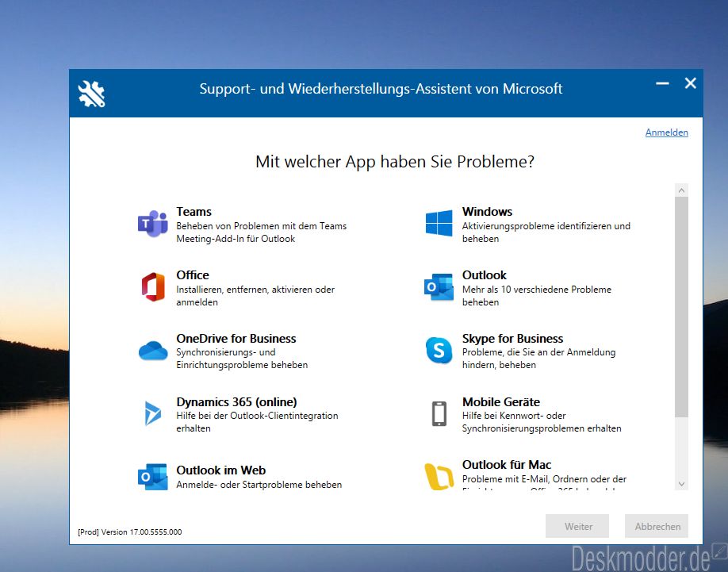Image resolution: width=728 pixels, height=572 pixels.
Task: Select the "Windows" heading text
Action: click(487, 212)
